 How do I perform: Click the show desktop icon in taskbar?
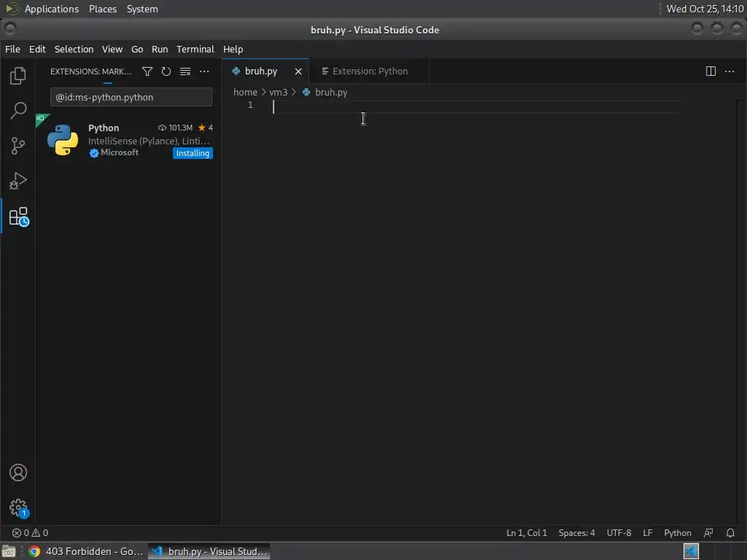9,551
